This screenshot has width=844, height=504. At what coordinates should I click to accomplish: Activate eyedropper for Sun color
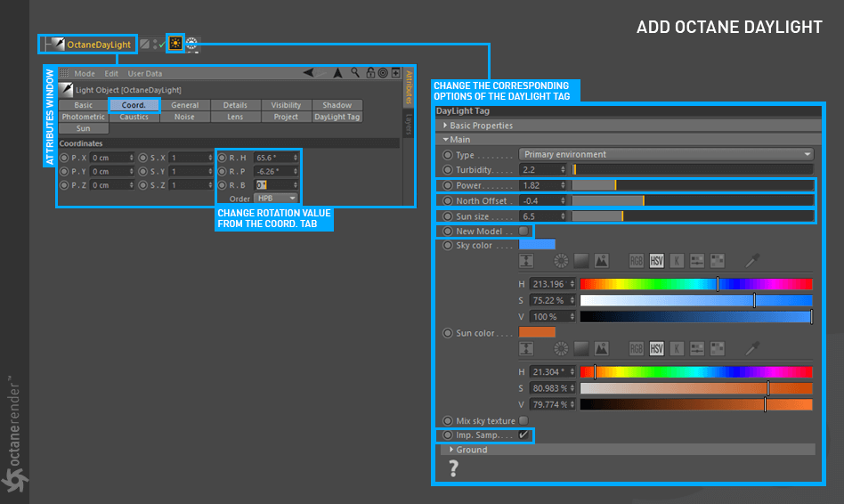(x=752, y=348)
